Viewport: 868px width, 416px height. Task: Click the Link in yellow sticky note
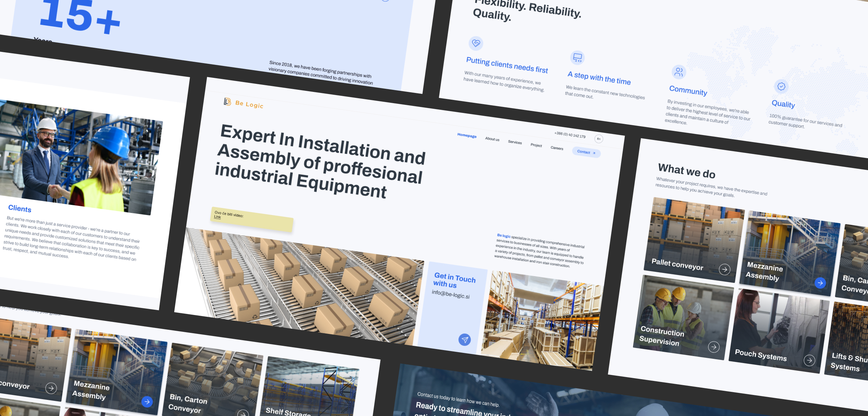click(217, 217)
